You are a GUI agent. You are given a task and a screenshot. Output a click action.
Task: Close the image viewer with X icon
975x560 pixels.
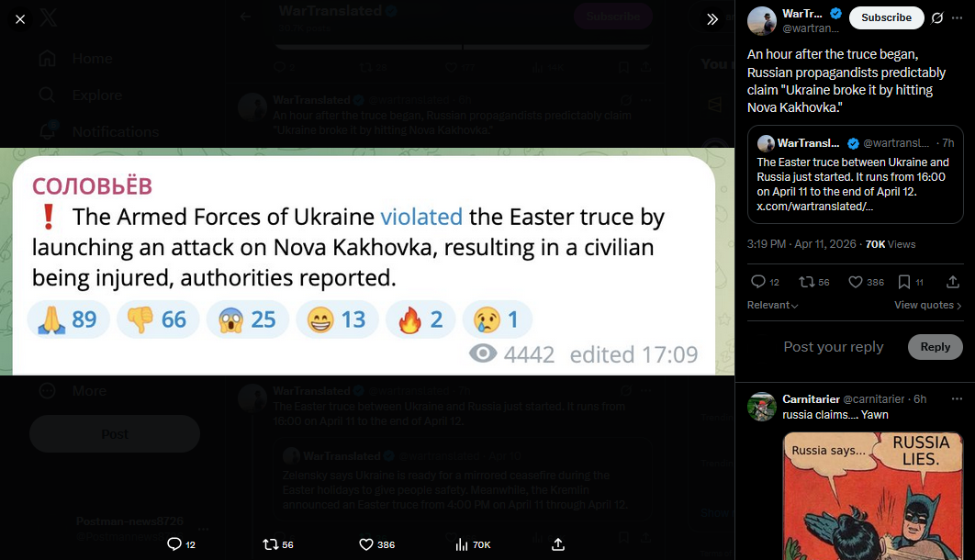[x=20, y=19]
